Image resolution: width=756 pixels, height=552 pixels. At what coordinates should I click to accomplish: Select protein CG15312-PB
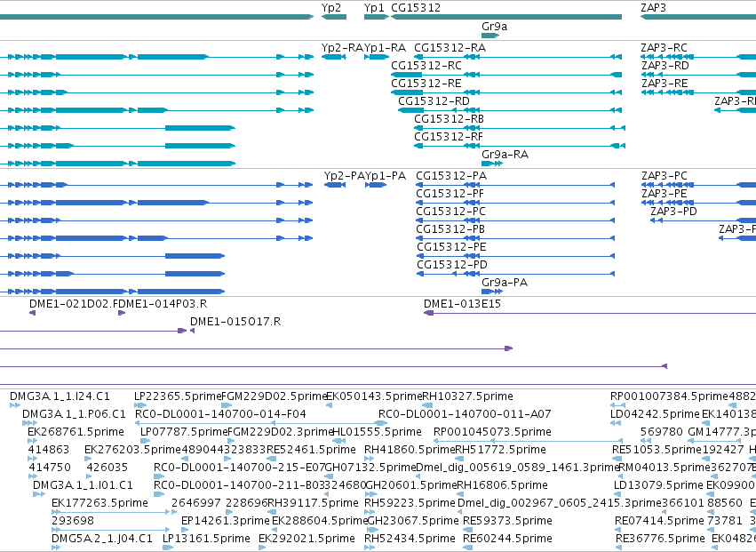pos(450,229)
